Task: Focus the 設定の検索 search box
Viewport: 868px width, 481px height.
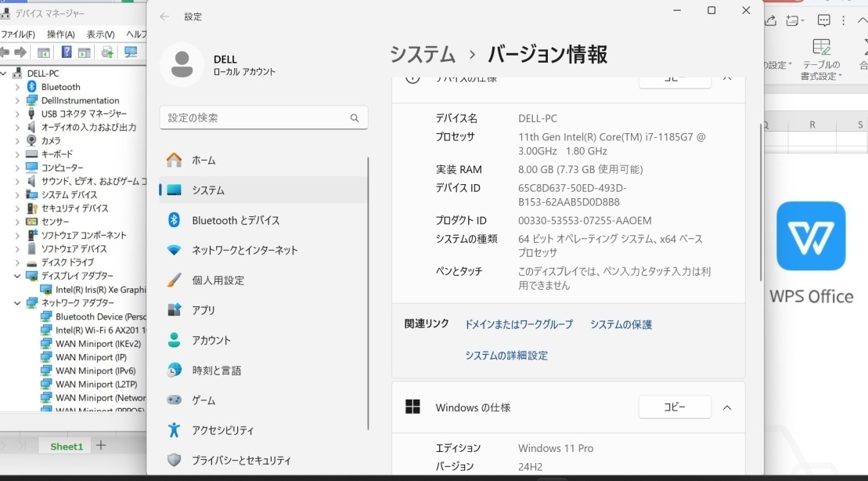Action: [264, 118]
